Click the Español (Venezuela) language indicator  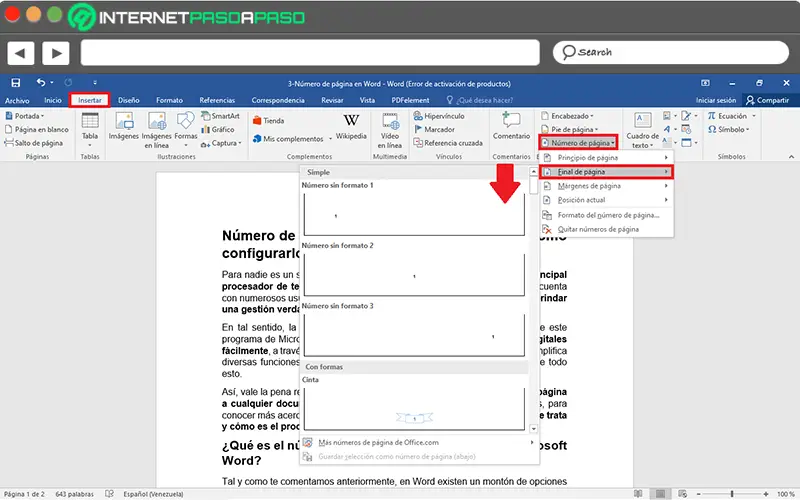(153, 494)
